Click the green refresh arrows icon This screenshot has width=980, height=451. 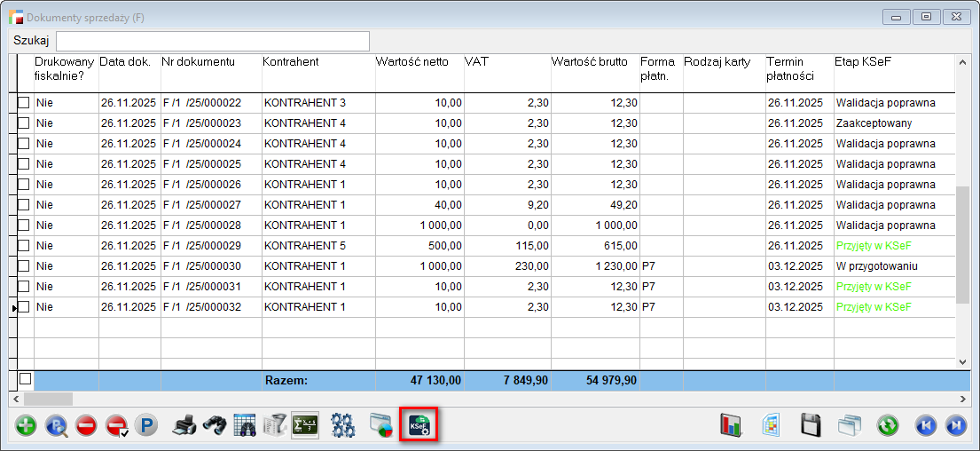pos(888,425)
